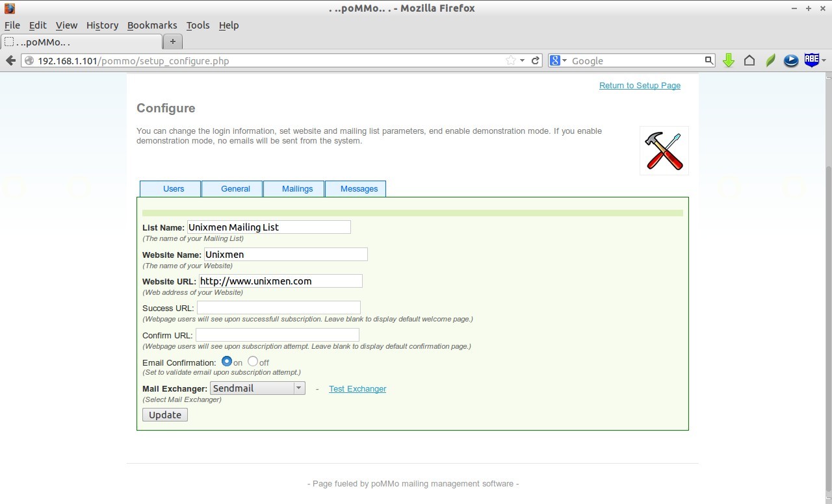Switch to the Users tab
832x504 pixels.
[x=170, y=188]
